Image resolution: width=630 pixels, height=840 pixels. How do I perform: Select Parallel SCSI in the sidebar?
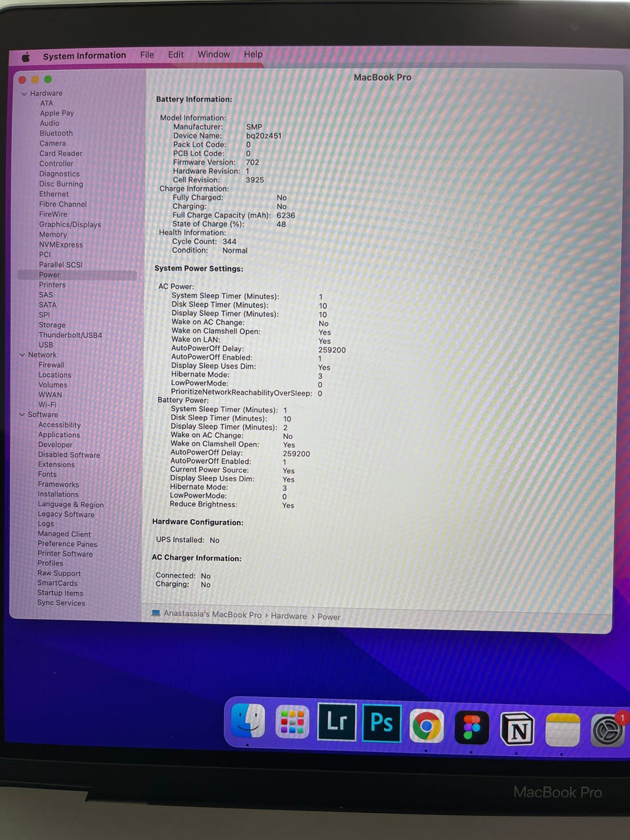(x=60, y=264)
